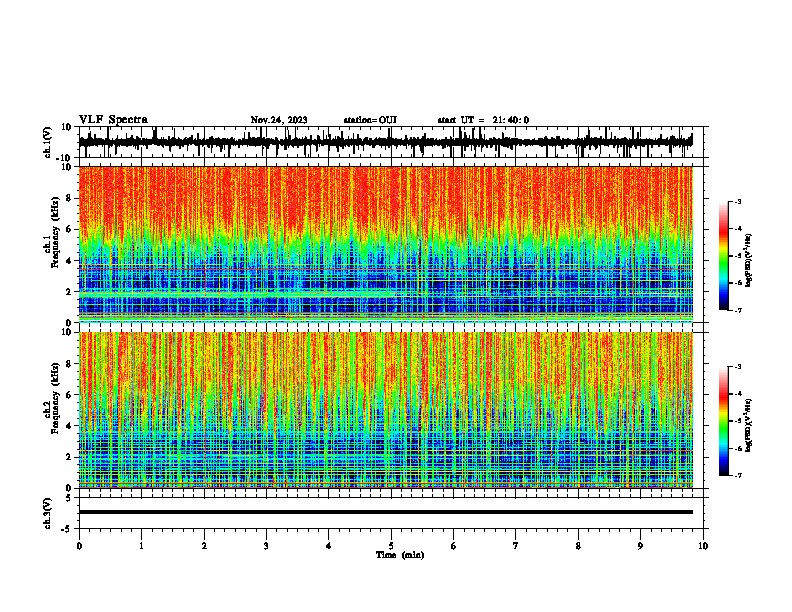Click the "-4" value on ch.2 colorbar

[x=738, y=394]
